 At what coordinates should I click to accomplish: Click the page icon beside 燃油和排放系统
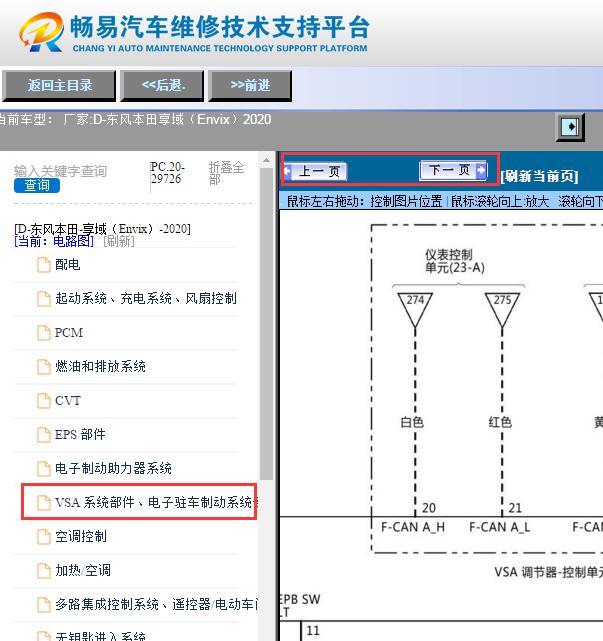click(44, 367)
